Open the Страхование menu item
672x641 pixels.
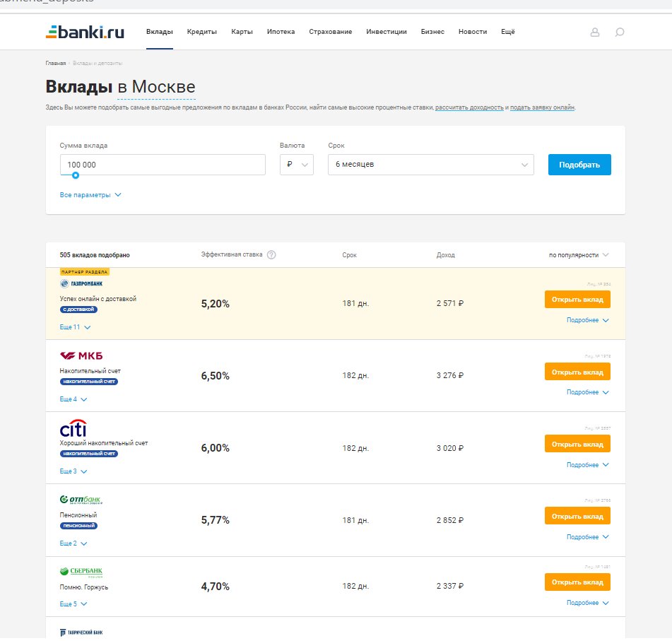[x=331, y=32]
